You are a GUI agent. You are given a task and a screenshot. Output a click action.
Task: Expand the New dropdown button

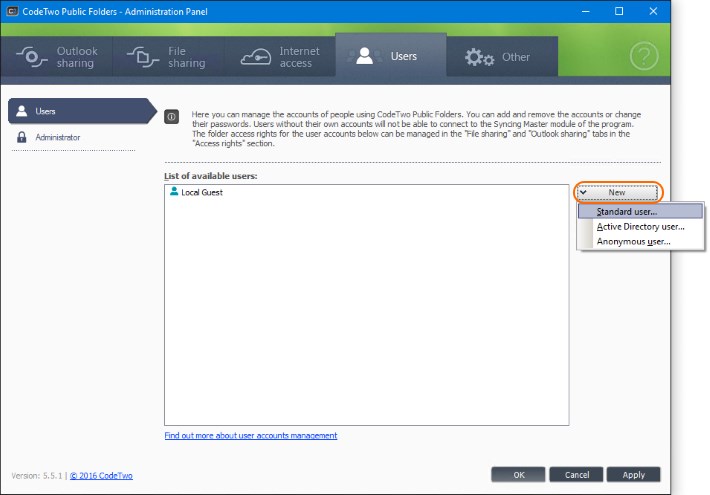click(618, 192)
